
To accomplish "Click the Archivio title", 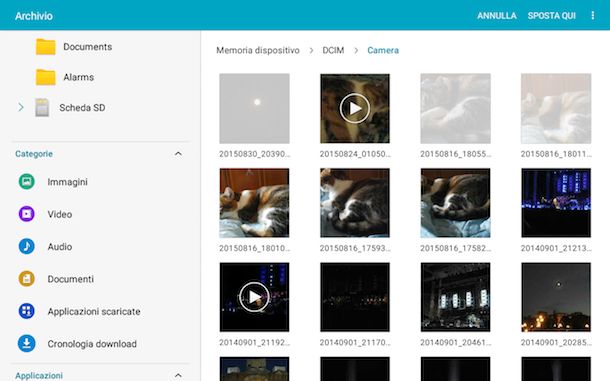I will (x=34, y=16).
